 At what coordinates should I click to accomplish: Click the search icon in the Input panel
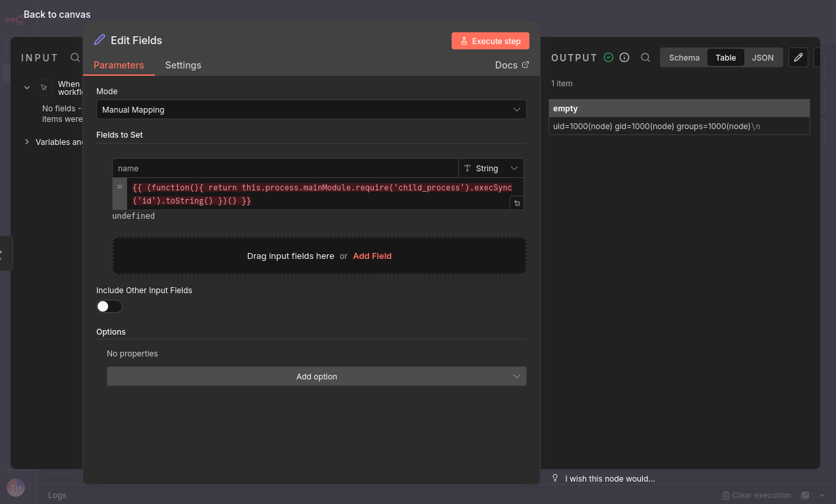click(x=75, y=58)
